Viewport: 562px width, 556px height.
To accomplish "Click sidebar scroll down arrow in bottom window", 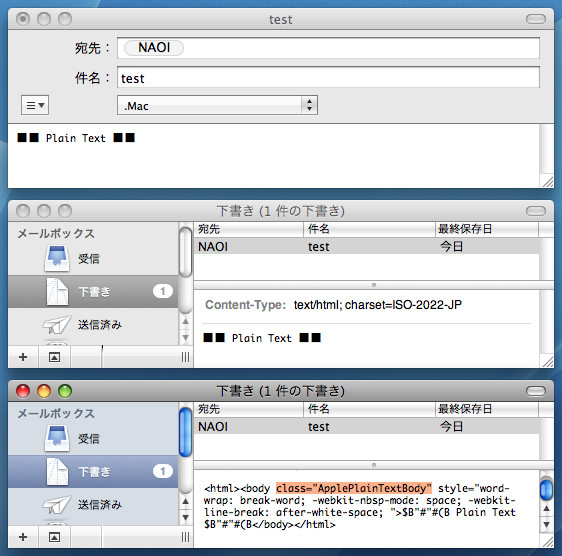I will point(185,517).
